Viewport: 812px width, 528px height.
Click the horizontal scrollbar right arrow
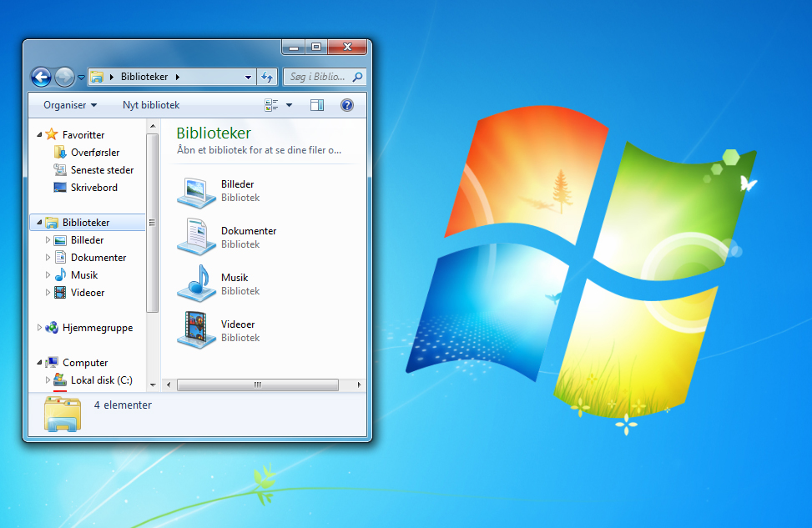[x=359, y=385]
